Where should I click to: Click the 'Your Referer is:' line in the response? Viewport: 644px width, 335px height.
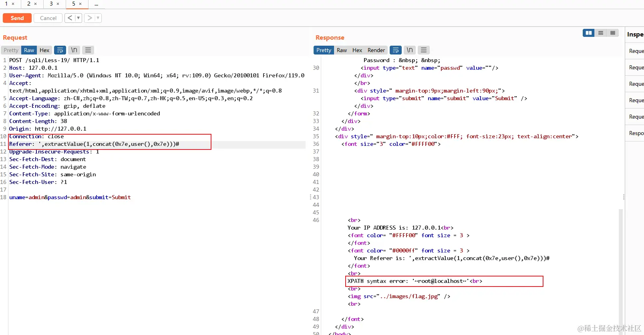(452, 258)
